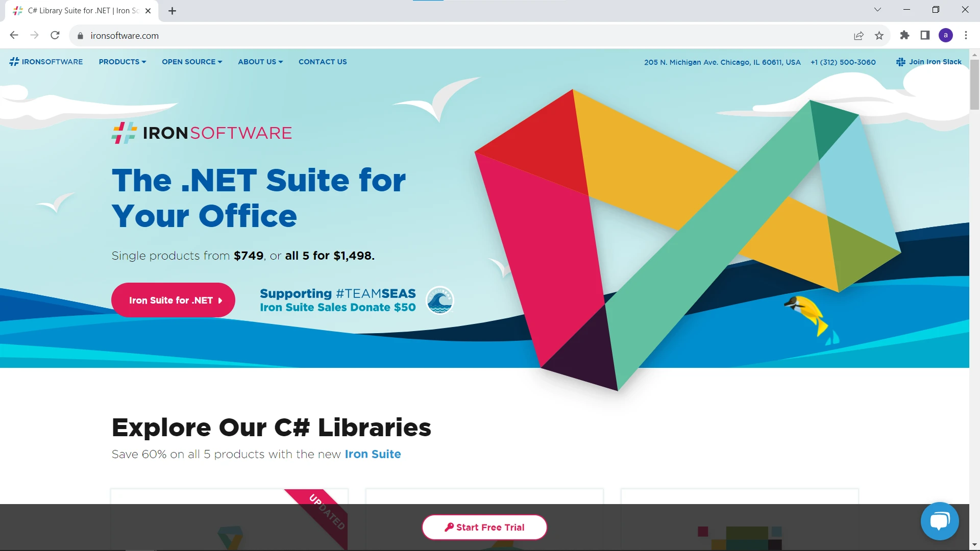
Task: Expand the Products dropdown menu
Action: click(122, 62)
